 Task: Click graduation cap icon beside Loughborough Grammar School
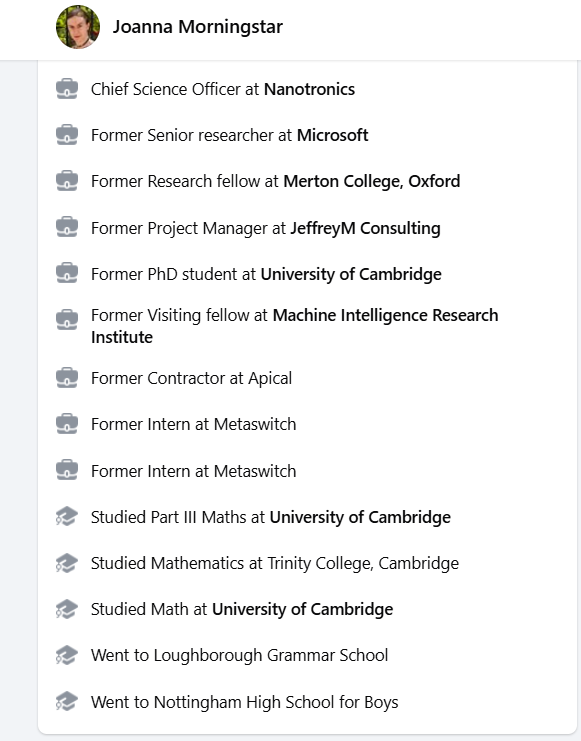67,655
